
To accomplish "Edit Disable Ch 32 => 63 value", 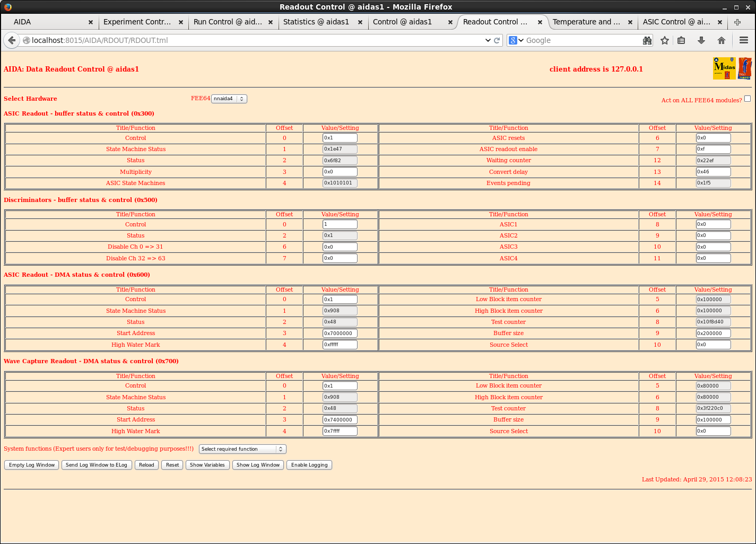I will click(x=340, y=258).
